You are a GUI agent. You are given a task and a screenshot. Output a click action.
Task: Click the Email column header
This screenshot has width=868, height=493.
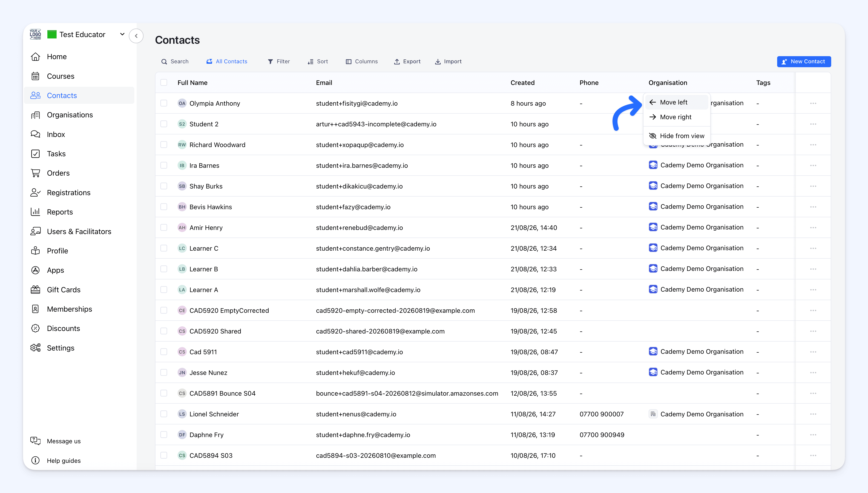pos(324,83)
